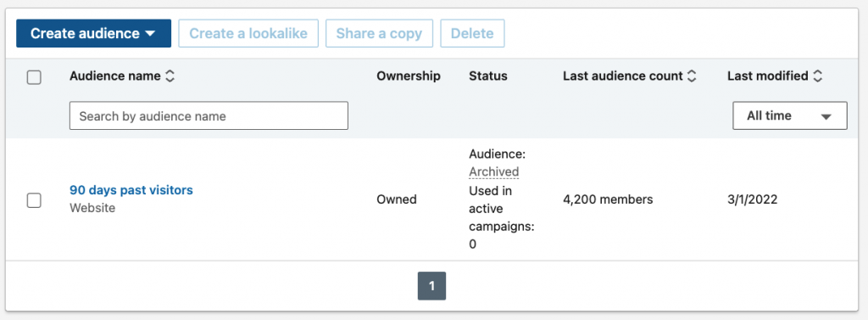868x320 pixels.
Task: Expand the All time date filter
Action: (790, 116)
